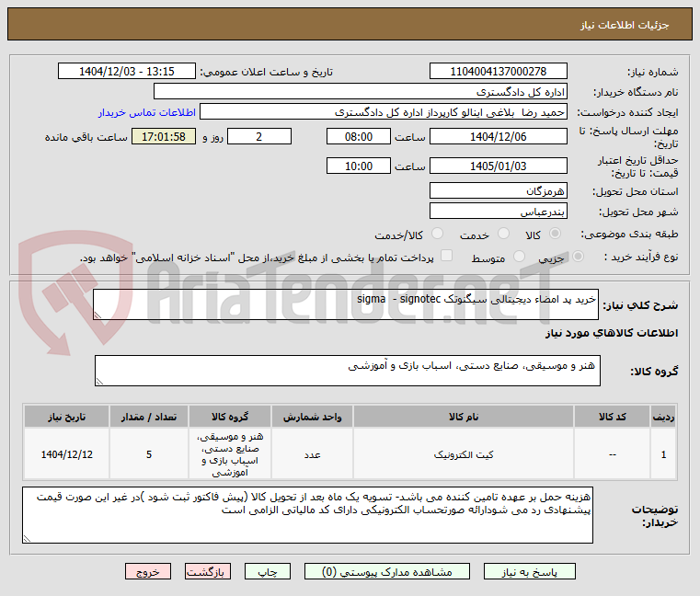Viewport: 700px width, 596px height.
Task: Click the price validity date 1405/01/03
Action: point(499,166)
